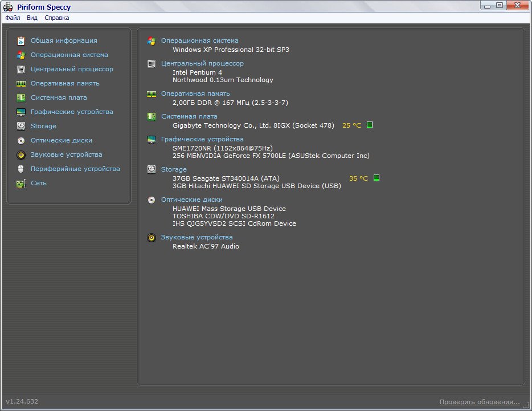Click the mouse icon beside sidebar Периферийные устройства
The width and height of the screenshot is (532, 411).
click(x=21, y=169)
